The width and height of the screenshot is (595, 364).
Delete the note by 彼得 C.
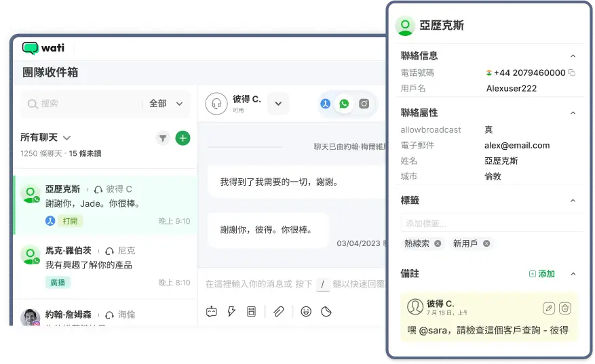[565, 308]
